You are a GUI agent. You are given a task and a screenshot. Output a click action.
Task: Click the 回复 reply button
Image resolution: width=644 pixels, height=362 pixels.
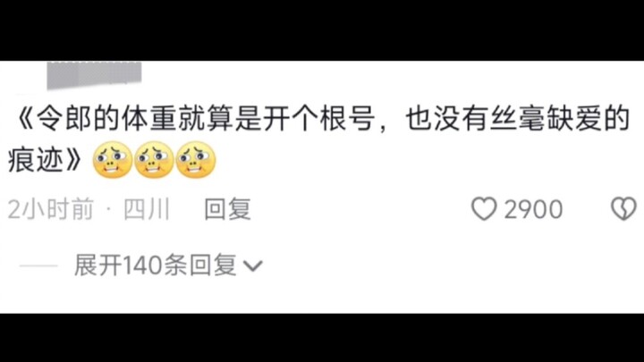[x=227, y=209]
